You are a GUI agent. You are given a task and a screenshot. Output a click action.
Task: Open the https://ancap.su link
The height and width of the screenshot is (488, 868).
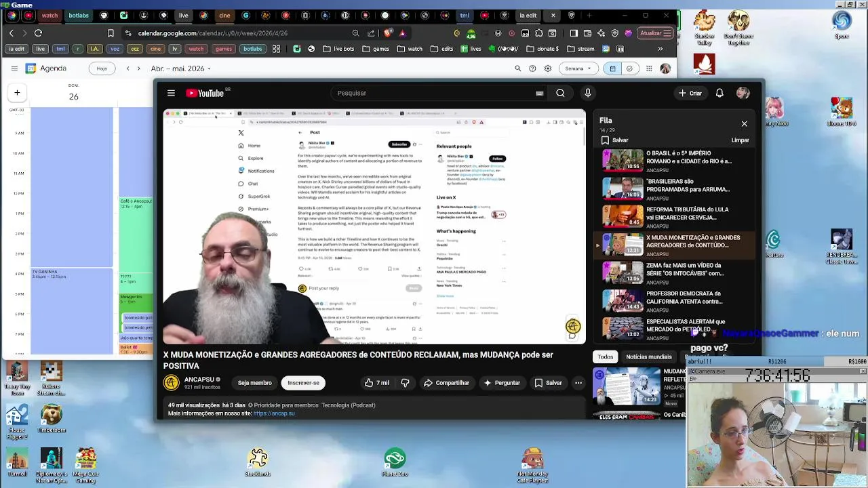(x=274, y=413)
